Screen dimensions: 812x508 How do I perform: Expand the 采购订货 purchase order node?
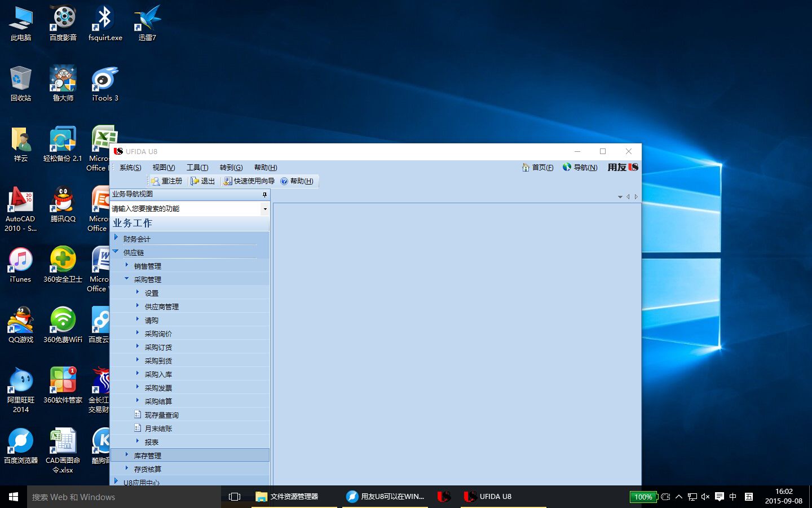137,347
